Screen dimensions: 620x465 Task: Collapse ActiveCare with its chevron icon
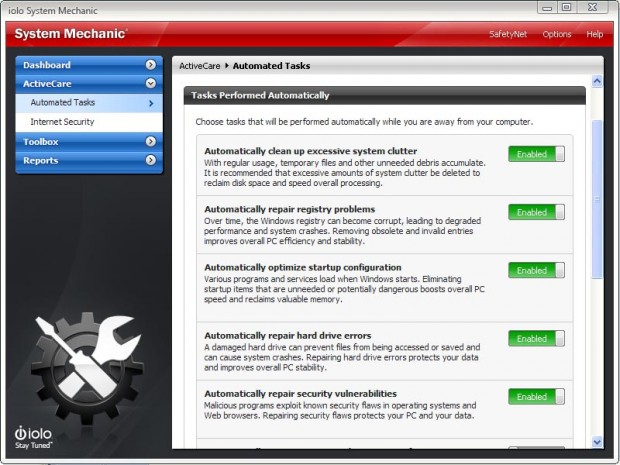point(151,83)
